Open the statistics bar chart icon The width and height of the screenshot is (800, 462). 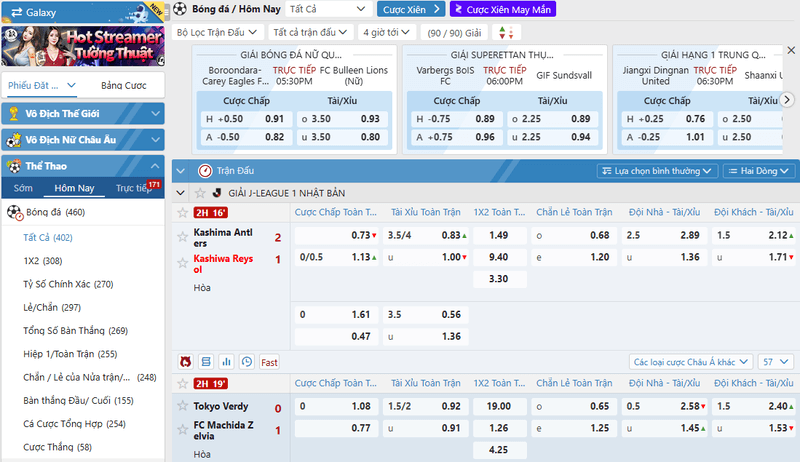point(226,362)
